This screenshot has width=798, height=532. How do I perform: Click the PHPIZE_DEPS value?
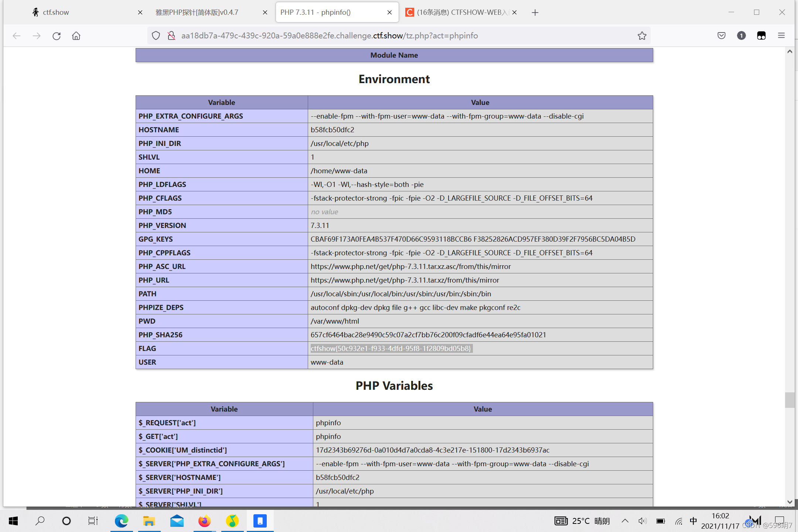[x=416, y=308]
